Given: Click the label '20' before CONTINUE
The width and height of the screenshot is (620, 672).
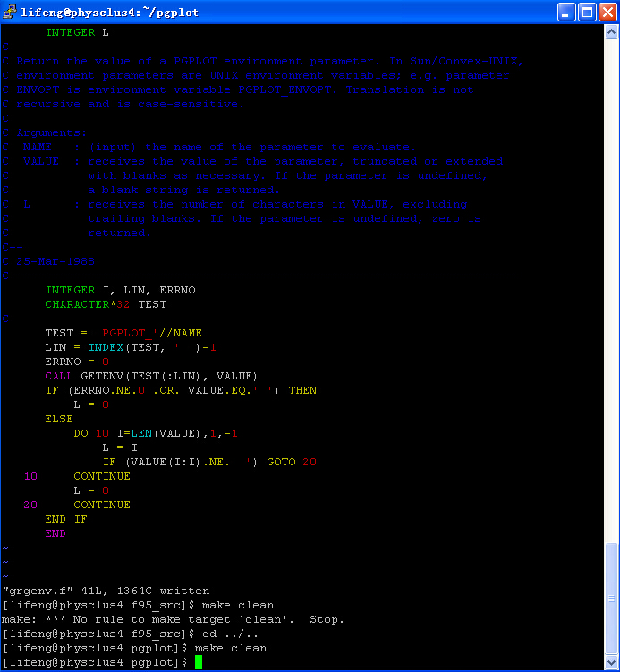Looking at the screenshot, I should click(30, 505).
